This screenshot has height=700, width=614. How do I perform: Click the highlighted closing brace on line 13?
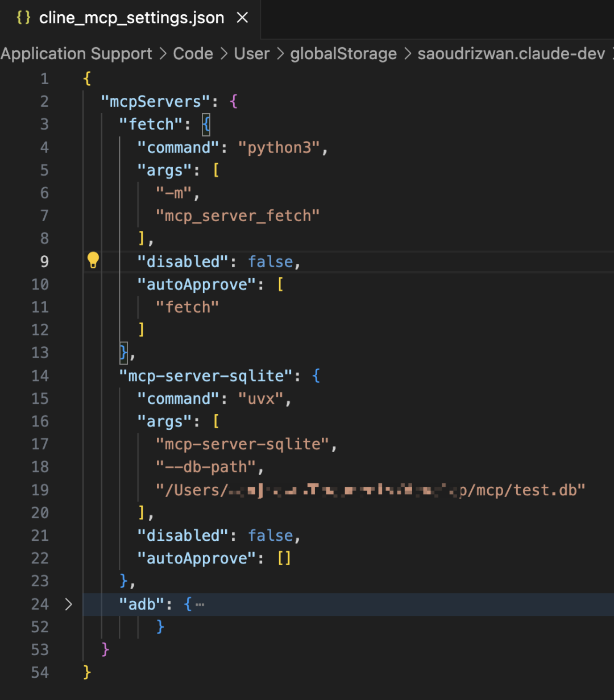[x=123, y=353]
